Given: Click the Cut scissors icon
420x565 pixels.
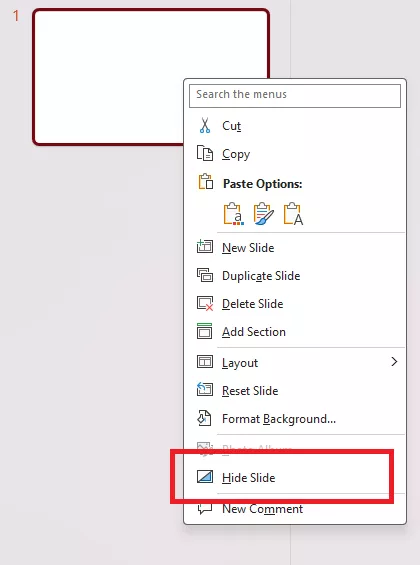Looking at the screenshot, I should (x=205, y=126).
